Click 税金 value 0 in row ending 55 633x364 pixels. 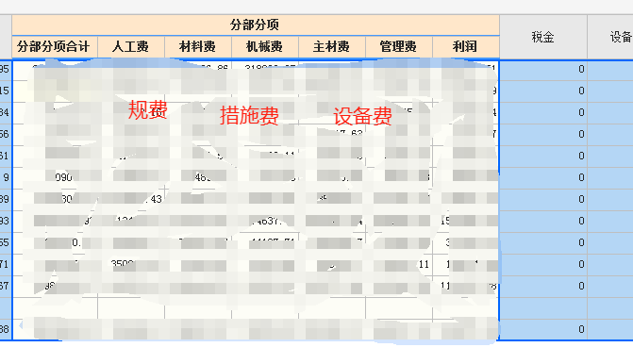click(x=543, y=243)
